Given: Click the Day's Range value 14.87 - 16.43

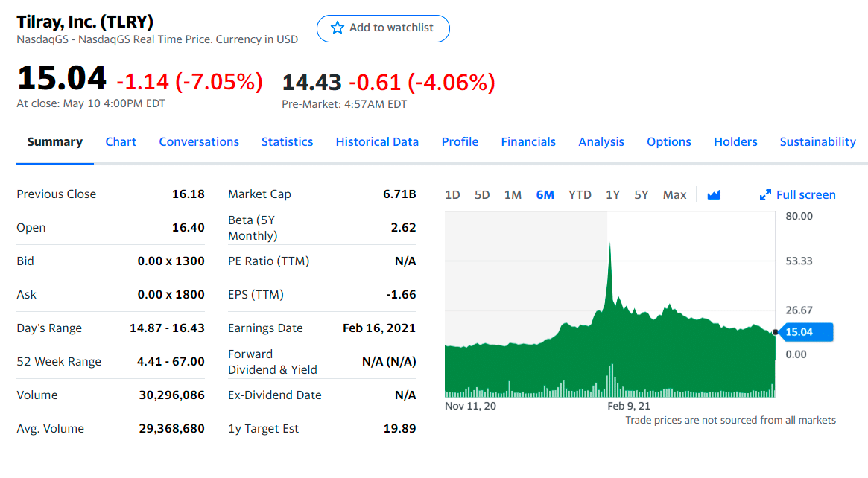Looking at the screenshot, I should pos(167,328).
